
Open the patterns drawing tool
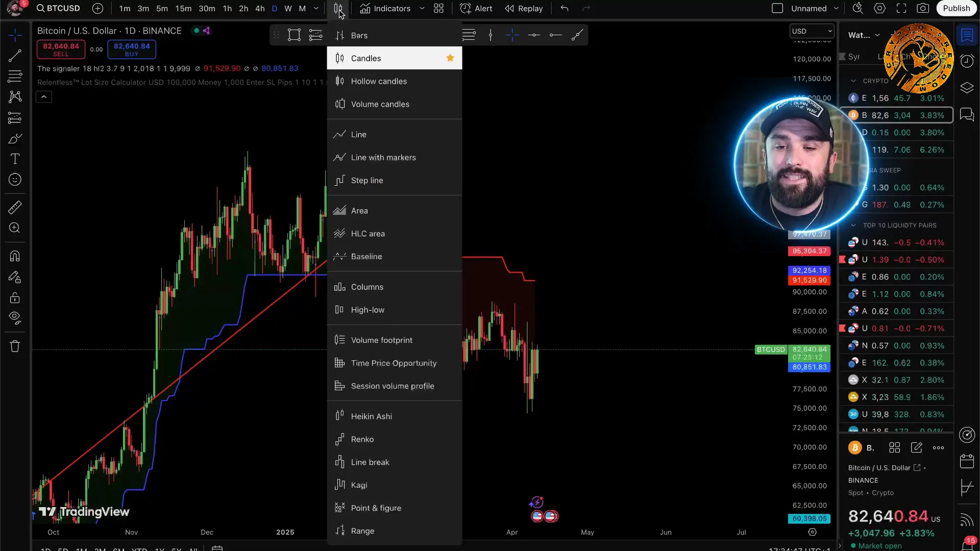click(15, 97)
